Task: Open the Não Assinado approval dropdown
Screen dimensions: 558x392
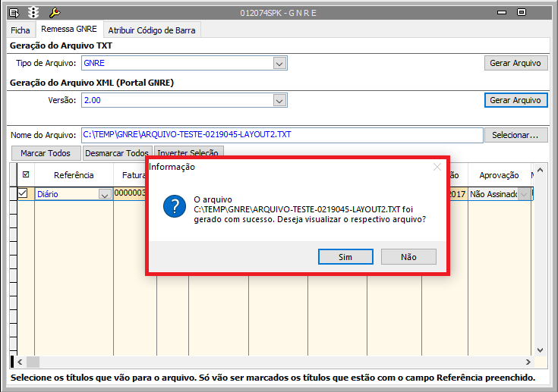Action: pyautogui.click(x=524, y=194)
